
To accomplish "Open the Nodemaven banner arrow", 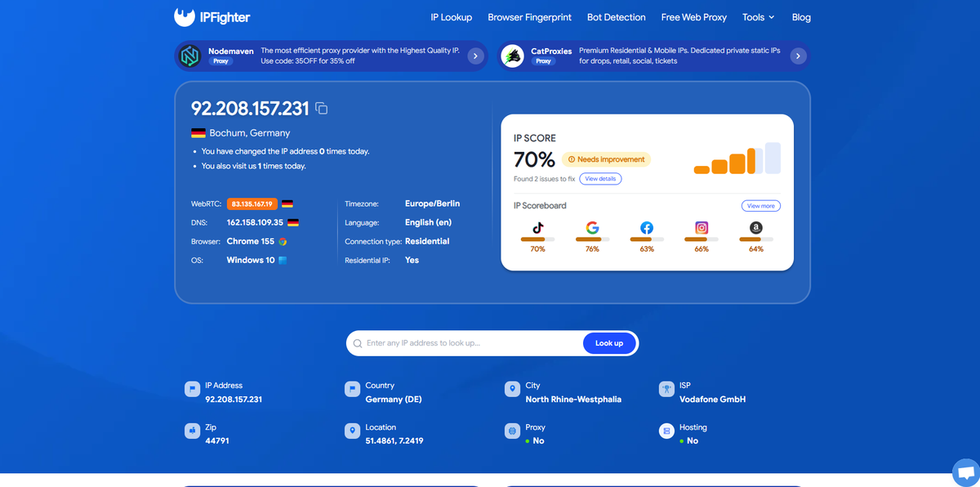I will click(476, 56).
